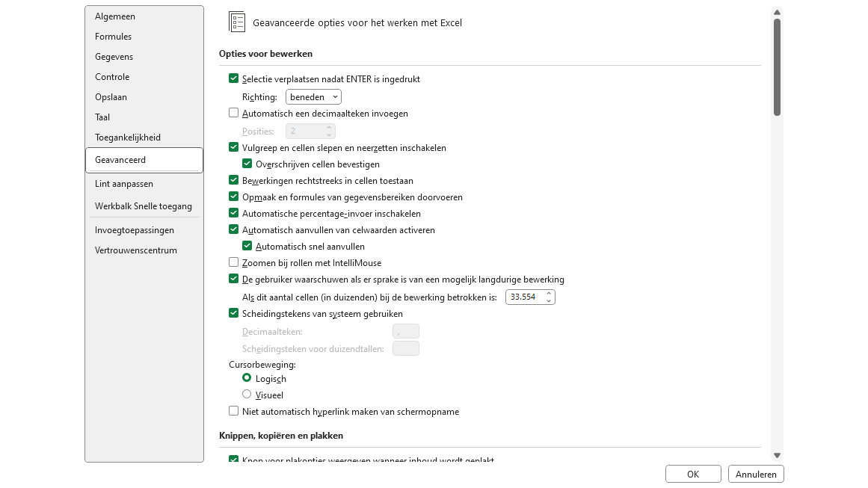The width and height of the screenshot is (868, 488).
Task: Click the advanced options header icon
Action: tap(237, 22)
